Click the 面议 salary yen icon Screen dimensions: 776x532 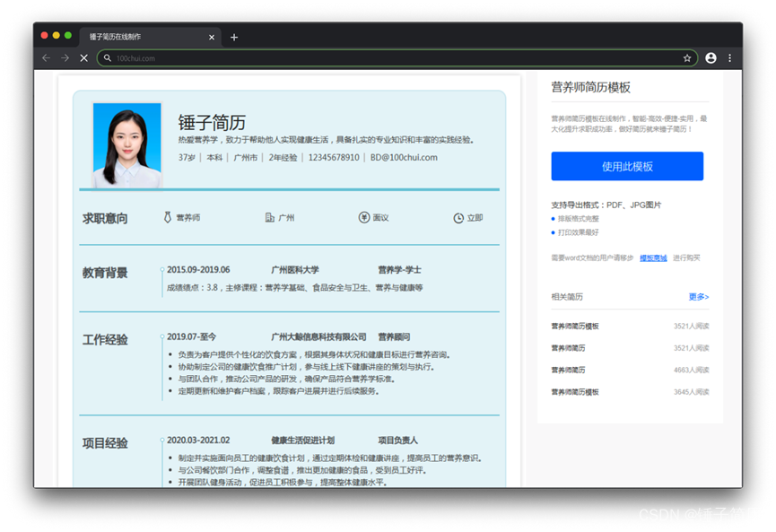click(x=364, y=218)
